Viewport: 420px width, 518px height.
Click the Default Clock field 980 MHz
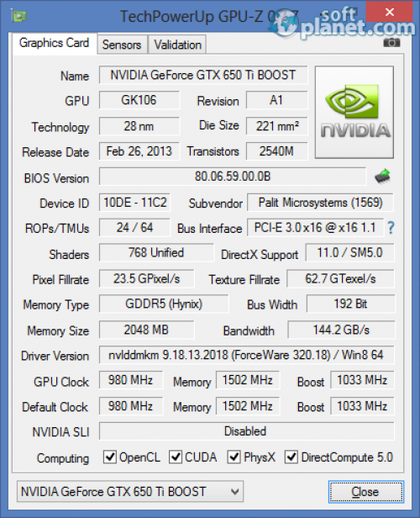pos(131,406)
